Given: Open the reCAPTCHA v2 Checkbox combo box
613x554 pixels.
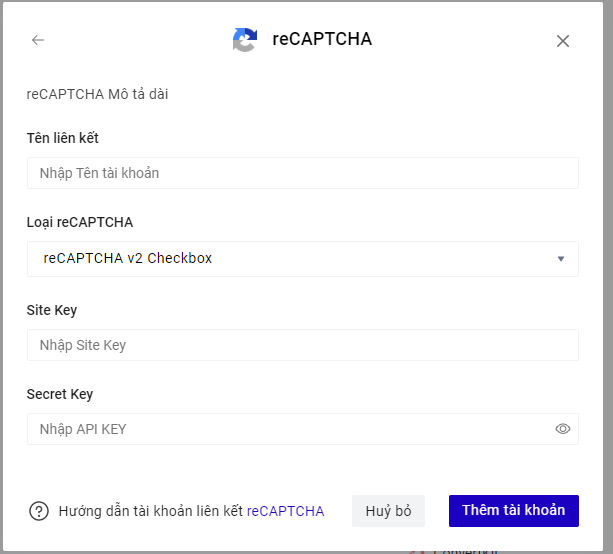Looking at the screenshot, I should (302, 259).
